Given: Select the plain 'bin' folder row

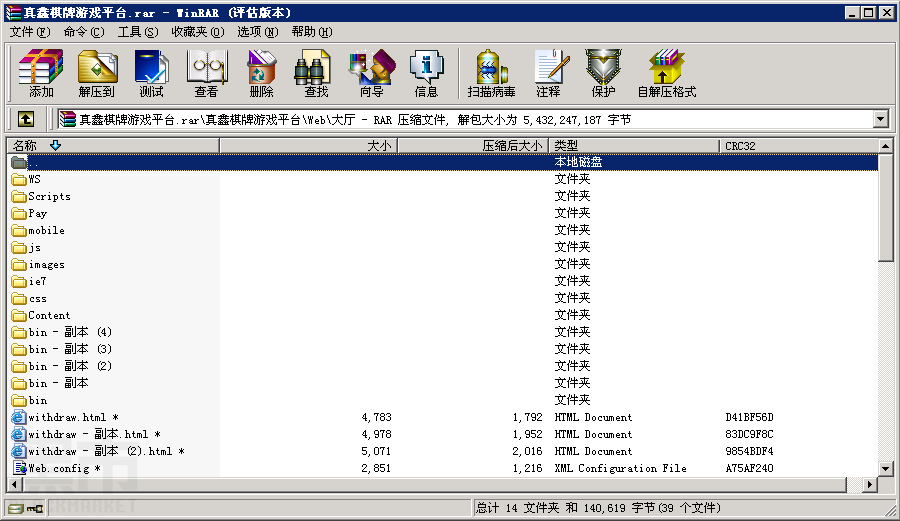Looking at the screenshot, I should tap(443, 401).
